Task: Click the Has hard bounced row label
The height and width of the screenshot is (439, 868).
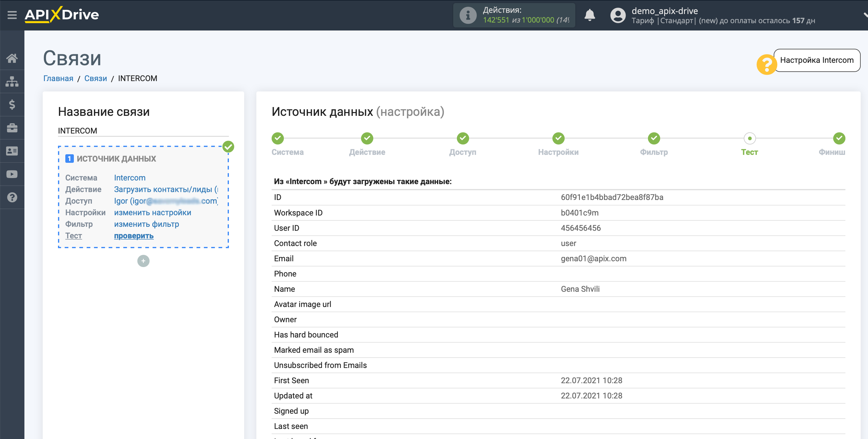Action: tap(306, 335)
